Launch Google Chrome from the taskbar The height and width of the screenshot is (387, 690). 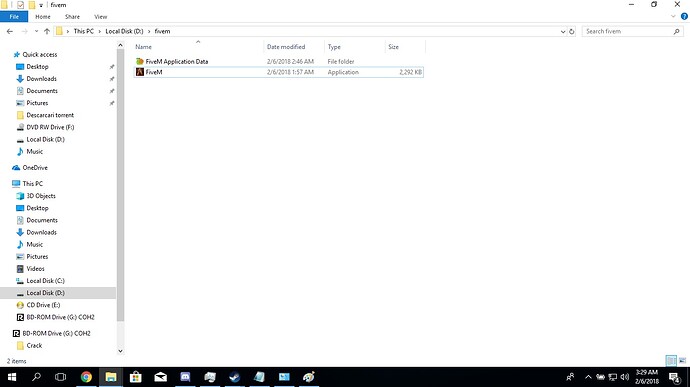click(x=86, y=377)
